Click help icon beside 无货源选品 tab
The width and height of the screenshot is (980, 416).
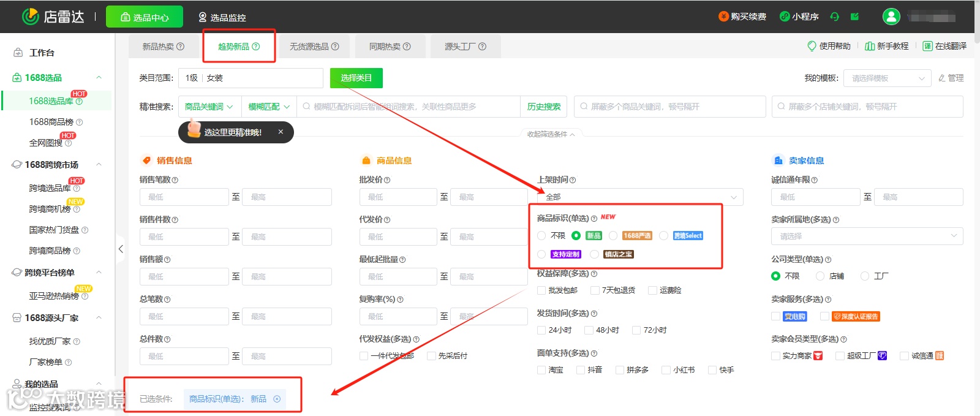[x=335, y=47]
